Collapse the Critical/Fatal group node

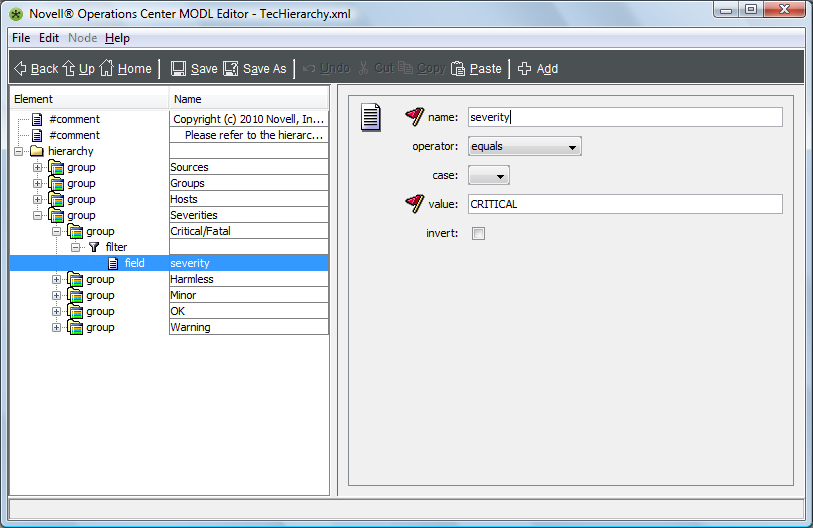click(x=57, y=231)
